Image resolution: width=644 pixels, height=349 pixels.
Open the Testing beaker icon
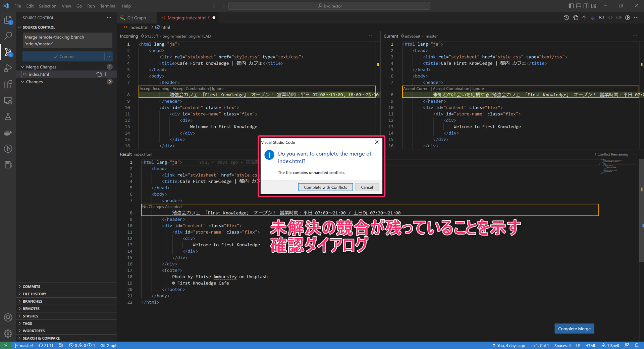[8, 116]
